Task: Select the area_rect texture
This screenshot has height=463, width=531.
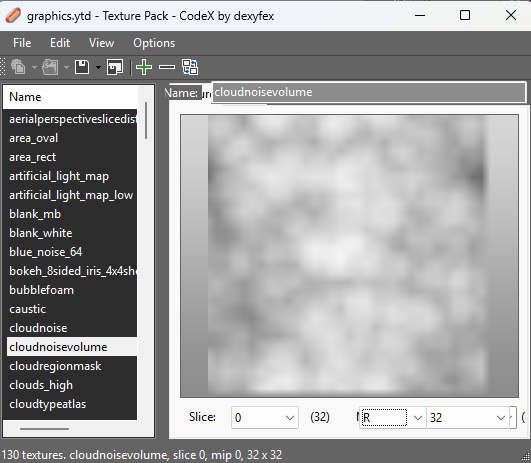Action: [x=72, y=157]
